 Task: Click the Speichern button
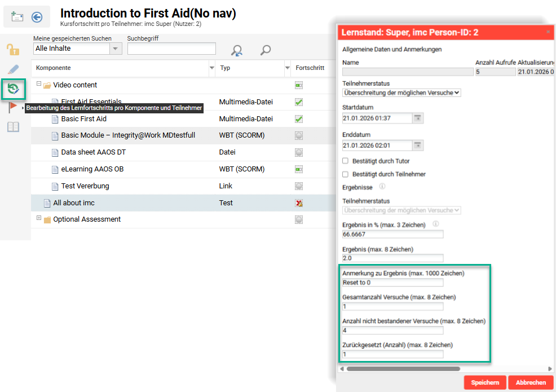click(x=484, y=382)
